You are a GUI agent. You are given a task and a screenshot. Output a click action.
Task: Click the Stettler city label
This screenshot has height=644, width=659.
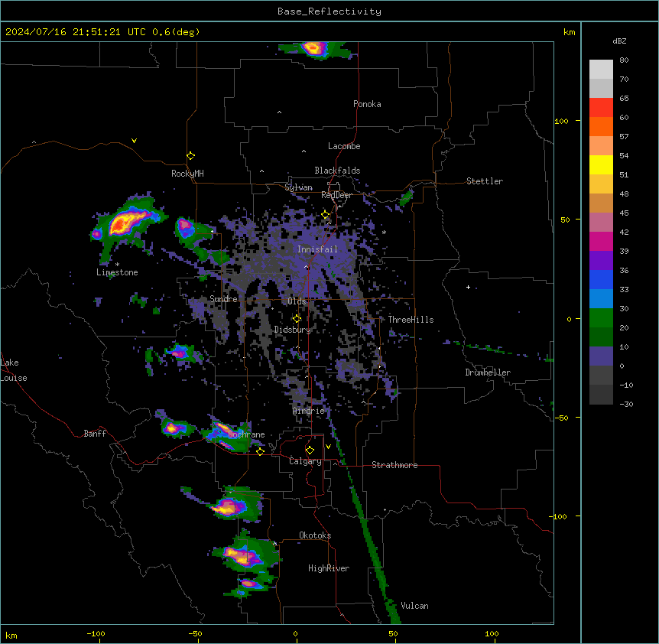point(485,181)
